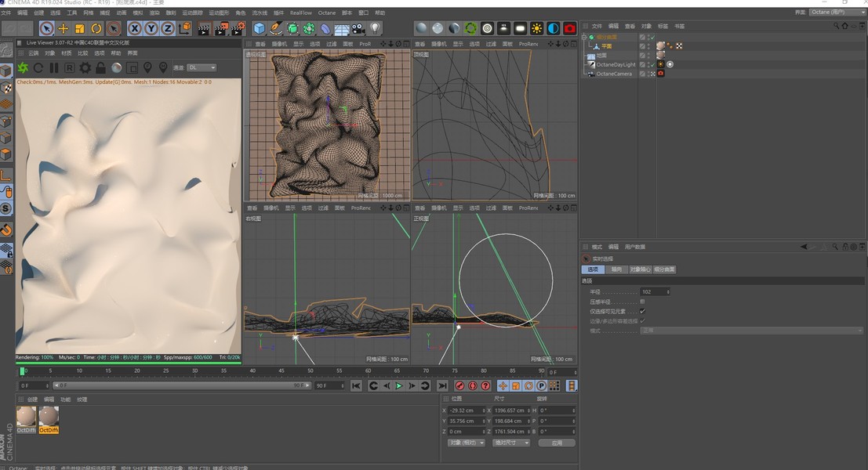Click frame 50 on the timeline ruler

click(311, 371)
